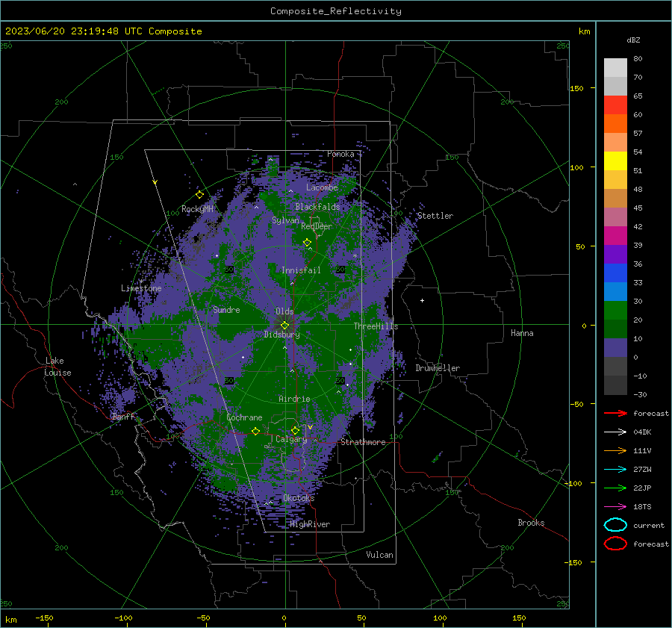Click the Vulcan label
The width and height of the screenshot is (672, 628).
click(x=379, y=554)
